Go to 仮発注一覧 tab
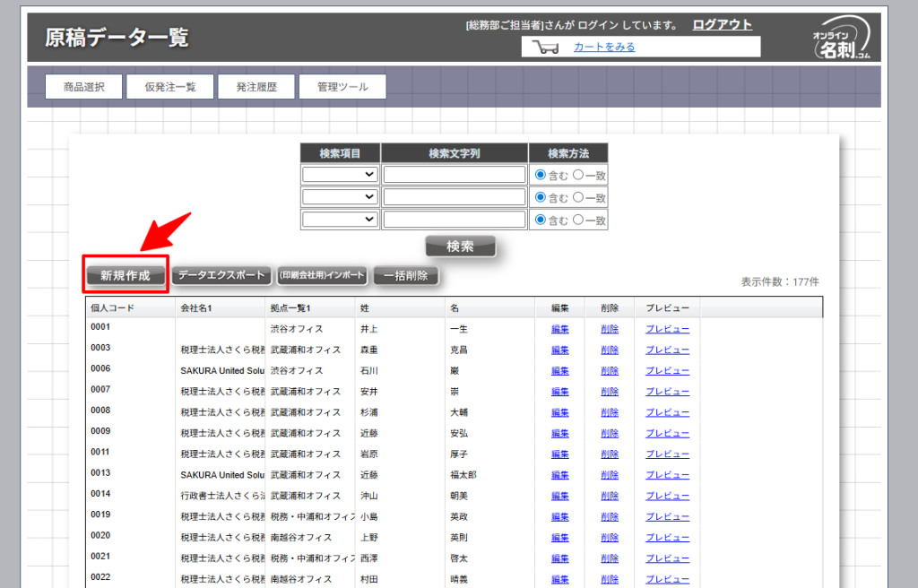The height and width of the screenshot is (588, 918). 170,87
